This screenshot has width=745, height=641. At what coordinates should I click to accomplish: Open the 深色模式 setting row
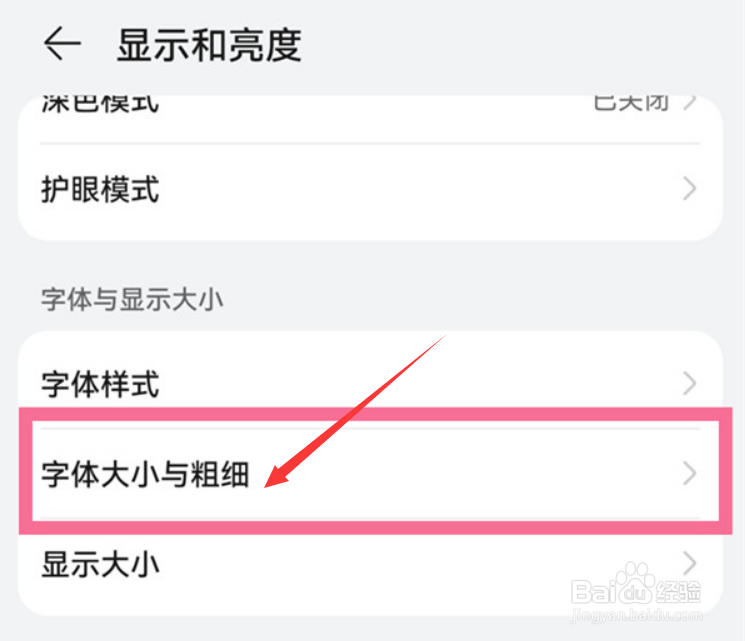click(x=100, y=104)
